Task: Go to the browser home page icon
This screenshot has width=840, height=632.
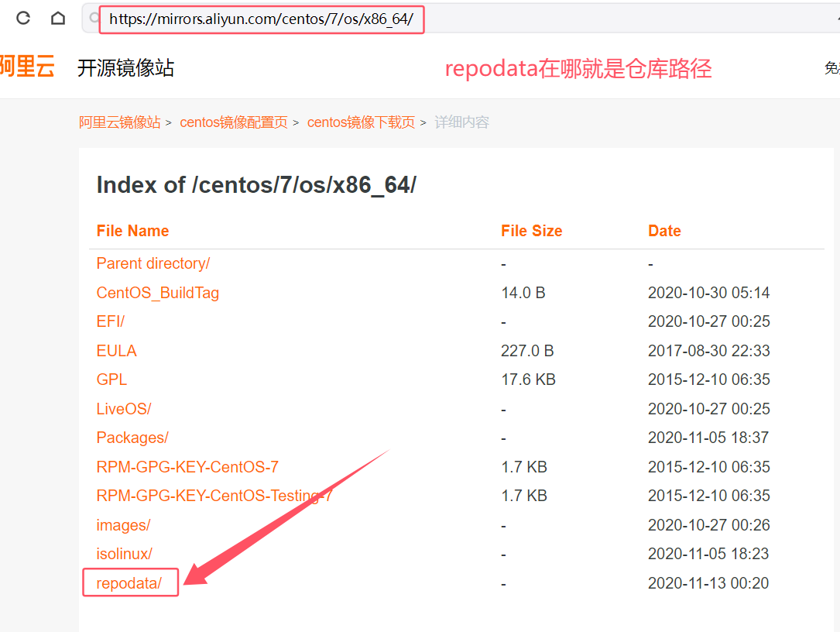Action: [x=58, y=19]
